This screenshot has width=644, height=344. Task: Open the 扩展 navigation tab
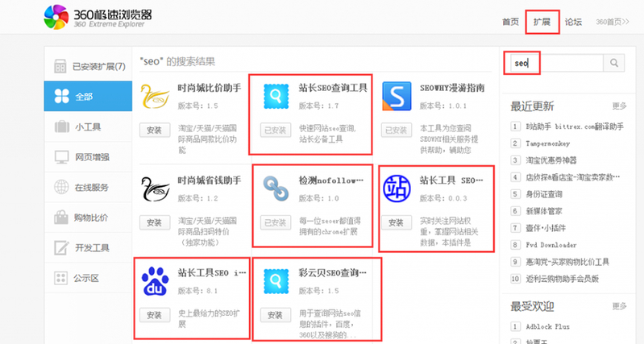(542, 22)
